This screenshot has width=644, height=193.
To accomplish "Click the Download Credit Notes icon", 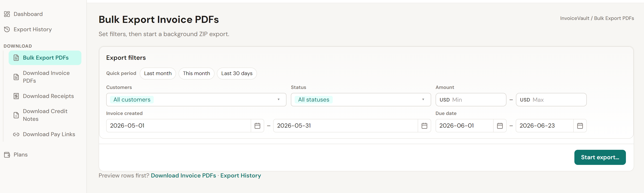I will click(16, 115).
